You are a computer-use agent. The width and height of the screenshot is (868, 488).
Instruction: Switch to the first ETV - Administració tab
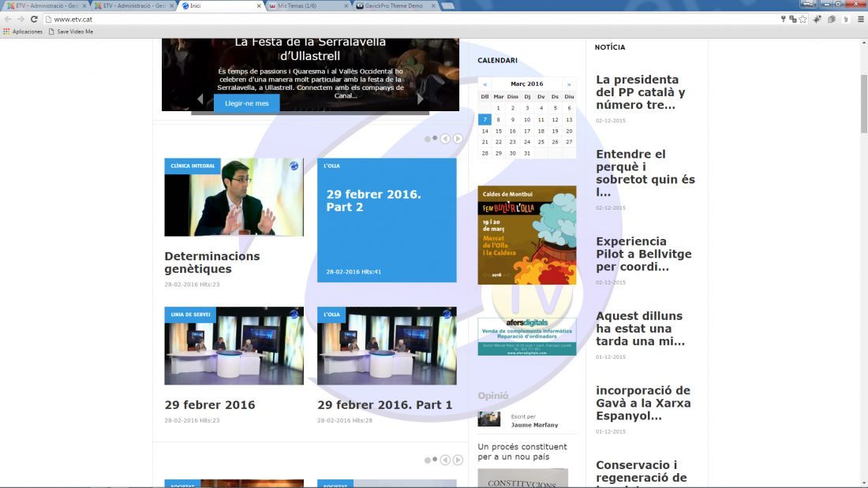click(x=47, y=6)
